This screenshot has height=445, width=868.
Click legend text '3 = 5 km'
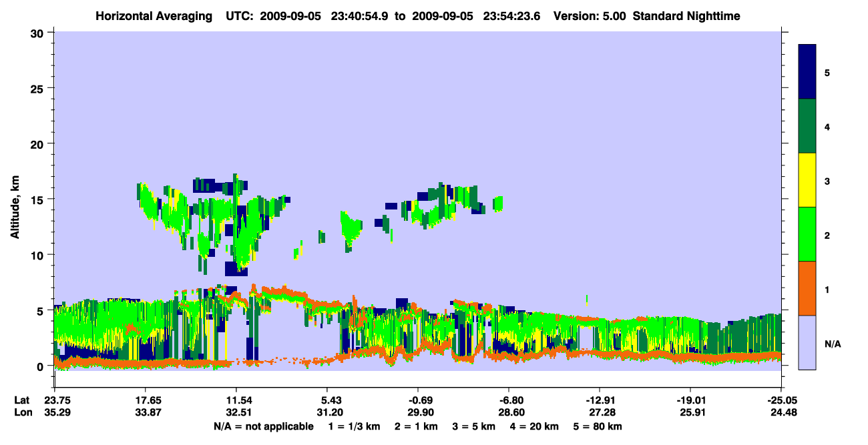tap(474, 426)
